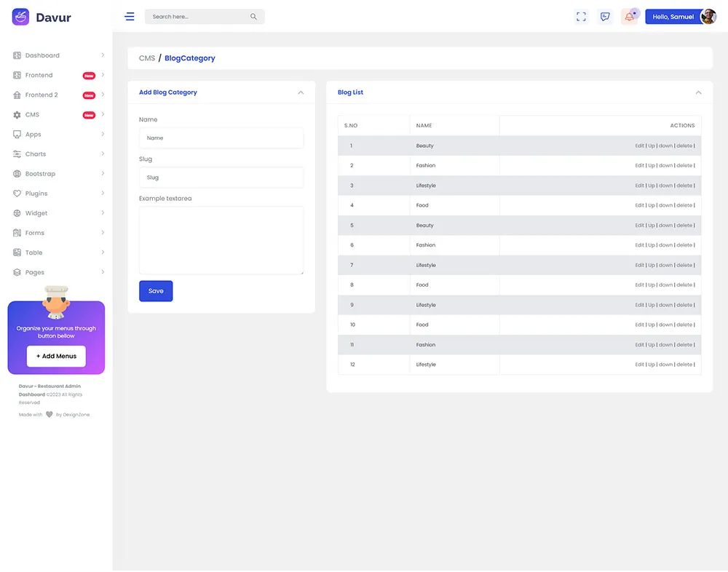This screenshot has width=728, height=572.
Task: Focus the Name input field
Action: pyautogui.click(x=221, y=138)
